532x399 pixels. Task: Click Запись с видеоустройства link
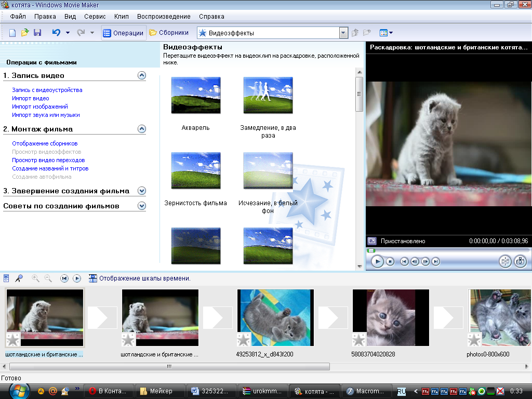pyautogui.click(x=47, y=90)
